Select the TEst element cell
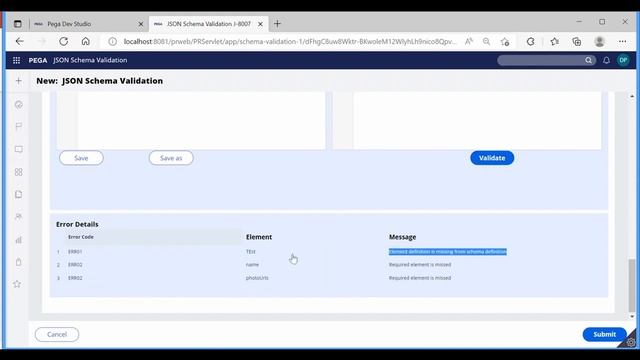The image size is (640, 360). click(251, 252)
